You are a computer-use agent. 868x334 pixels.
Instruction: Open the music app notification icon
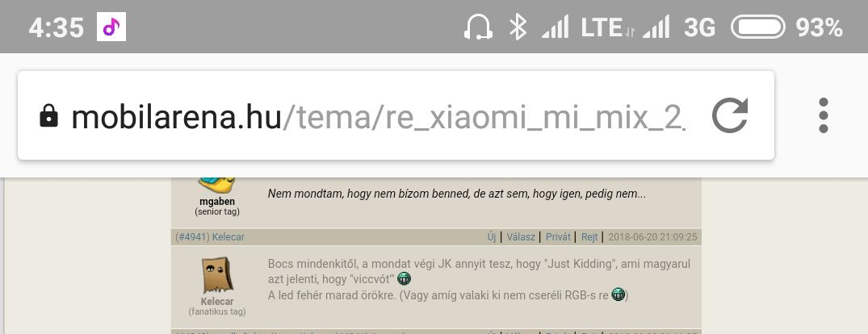(x=111, y=27)
